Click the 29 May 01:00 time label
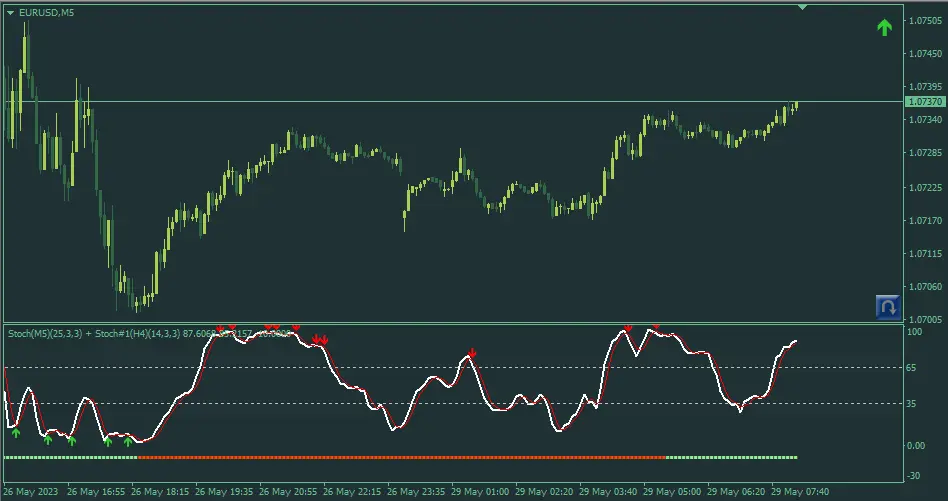This screenshot has width=948, height=501. (482, 492)
